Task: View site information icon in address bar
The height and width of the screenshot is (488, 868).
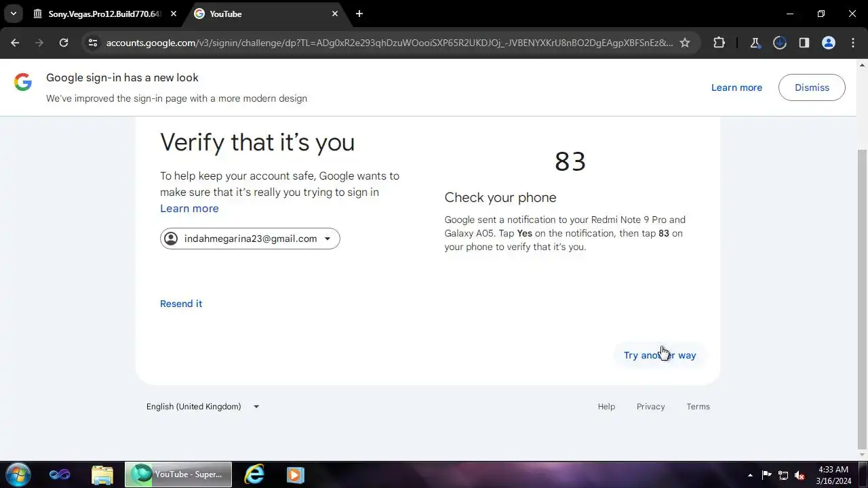Action: click(93, 43)
